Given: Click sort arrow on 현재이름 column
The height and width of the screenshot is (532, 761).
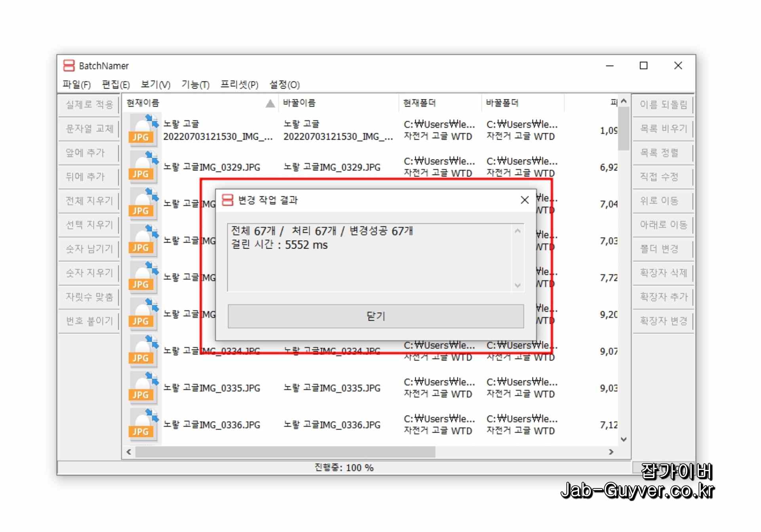Looking at the screenshot, I should pyautogui.click(x=270, y=104).
